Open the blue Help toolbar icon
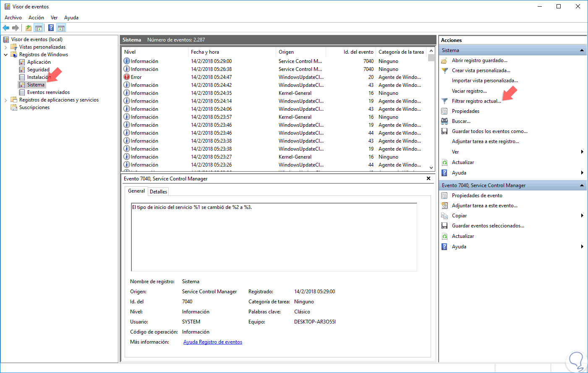This screenshot has width=588, height=373. point(51,28)
